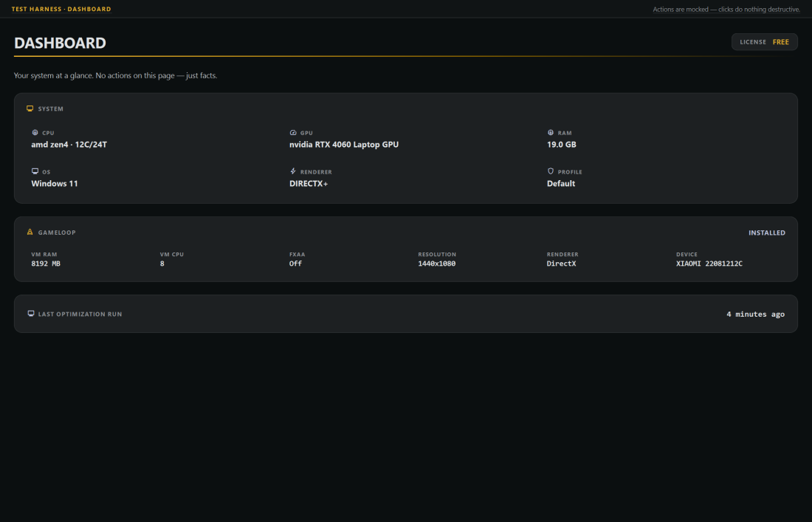Click the License FREE badge
This screenshot has height=522, width=812.
click(764, 42)
